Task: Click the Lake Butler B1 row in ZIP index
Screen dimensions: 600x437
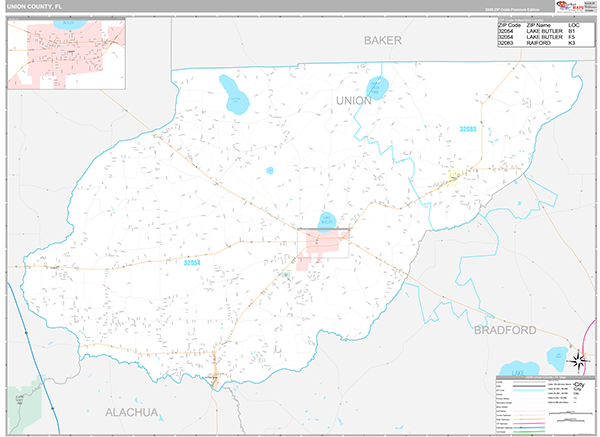Action: (x=539, y=30)
